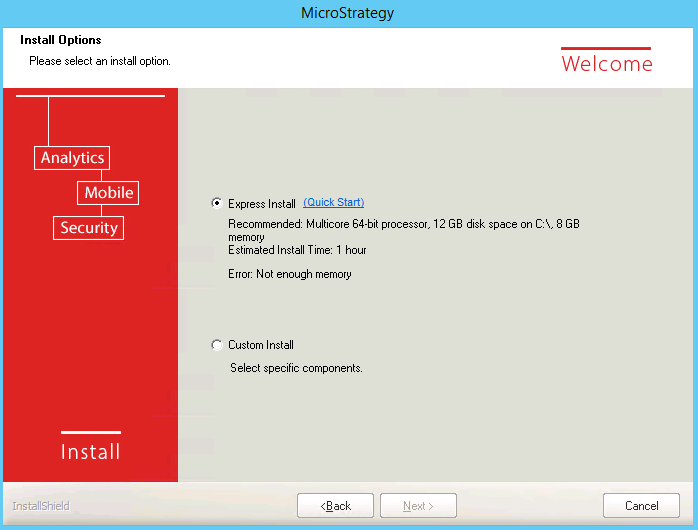This screenshot has width=698, height=530.
Task: Select the Custom Install radio button
Action: coord(217,345)
